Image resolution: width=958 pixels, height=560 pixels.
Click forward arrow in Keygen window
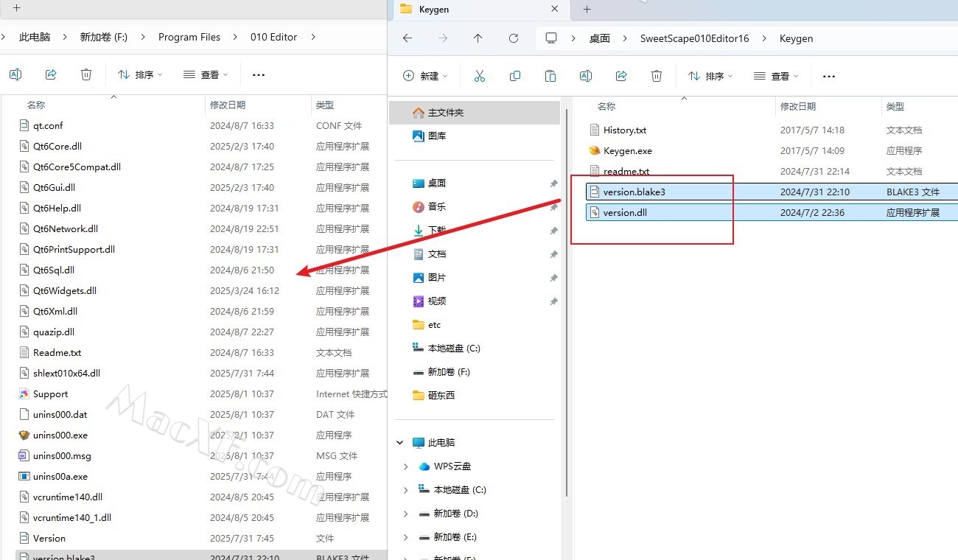pos(443,38)
